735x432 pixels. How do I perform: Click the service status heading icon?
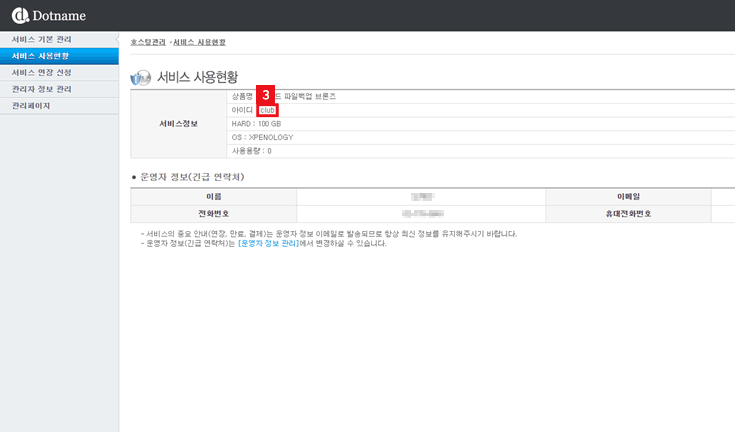click(x=142, y=77)
